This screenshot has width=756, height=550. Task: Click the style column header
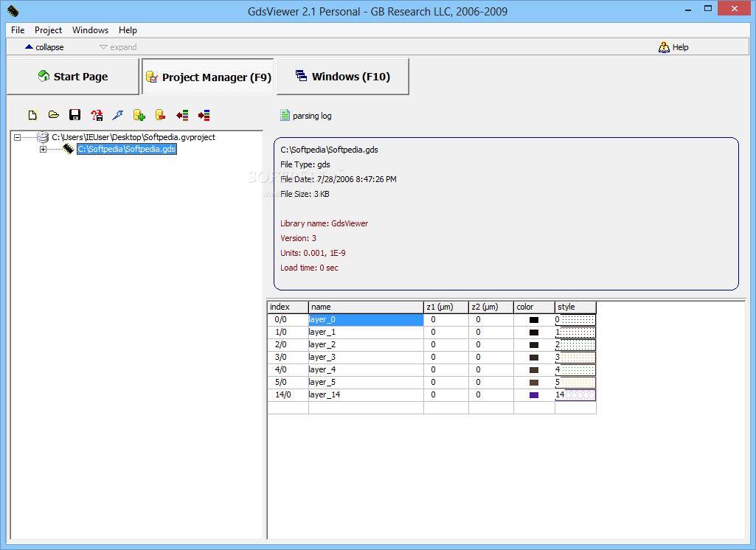click(576, 307)
